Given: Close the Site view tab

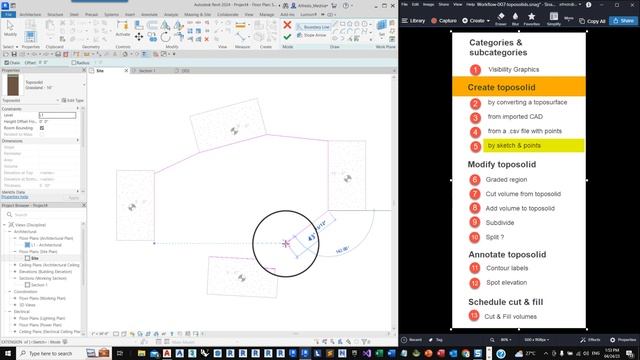Looking at the screenshot, I should (x=126, y=71).
